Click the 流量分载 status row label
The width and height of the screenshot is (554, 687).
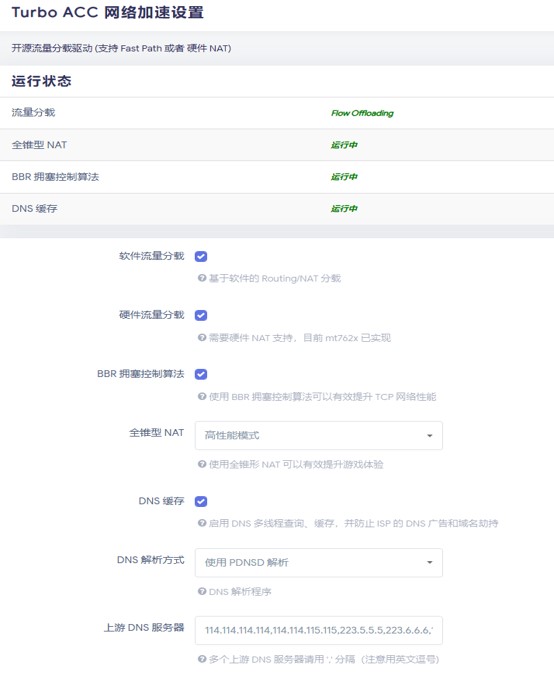33,113
